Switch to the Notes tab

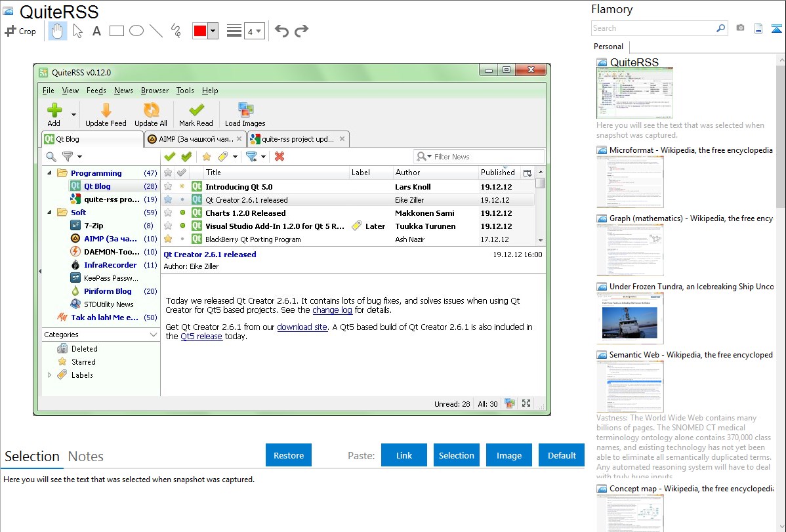(86, 457)
